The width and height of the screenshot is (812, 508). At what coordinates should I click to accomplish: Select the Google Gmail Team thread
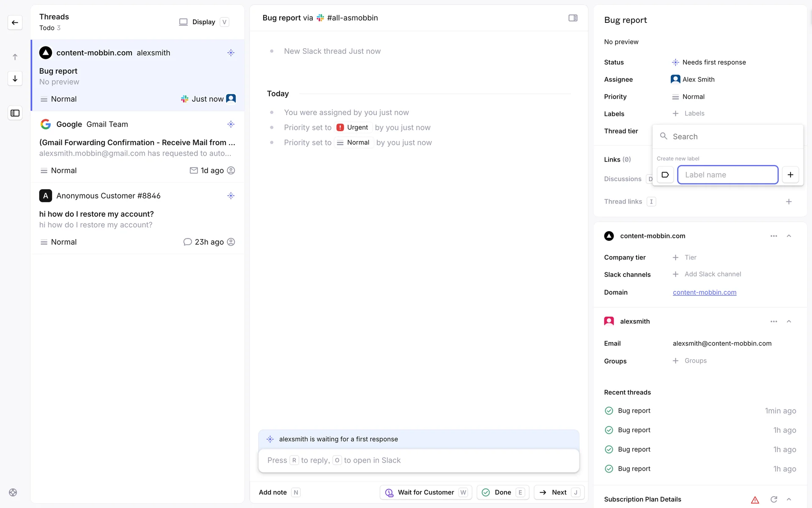pos(137,147)
